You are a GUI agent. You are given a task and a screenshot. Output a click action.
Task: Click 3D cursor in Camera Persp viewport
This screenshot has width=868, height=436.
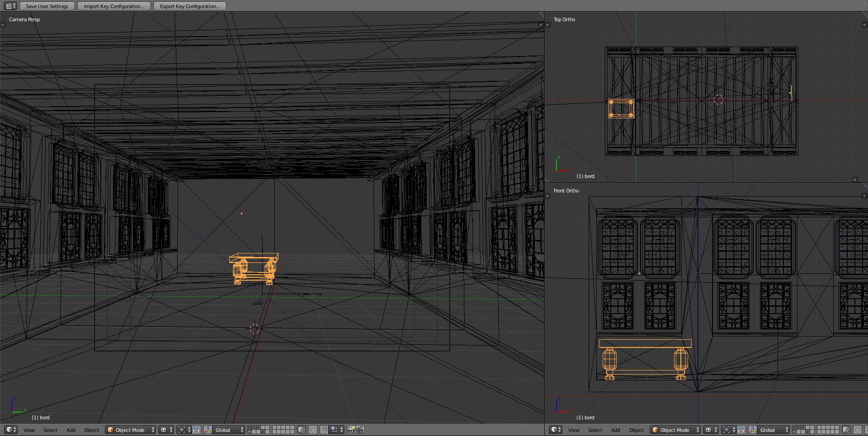coord(255,328)
